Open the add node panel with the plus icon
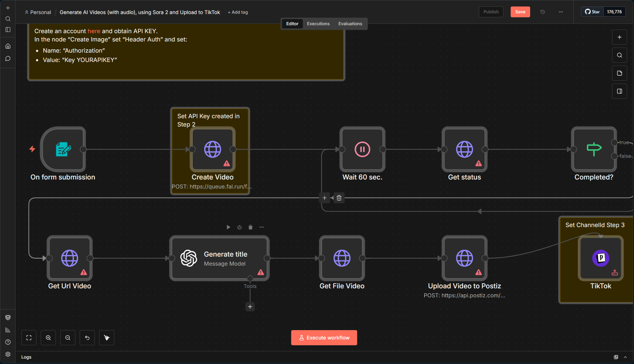The width and height of the screenshot is (634, 364). click(x=619, y=37)
